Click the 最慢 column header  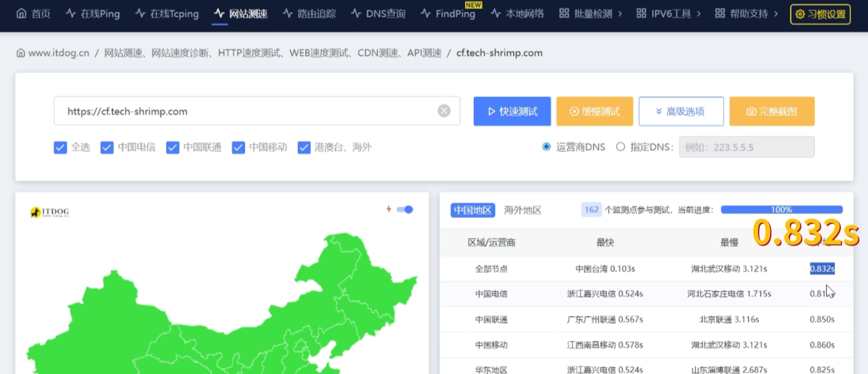pyautogui.click(x=729, y=242)
